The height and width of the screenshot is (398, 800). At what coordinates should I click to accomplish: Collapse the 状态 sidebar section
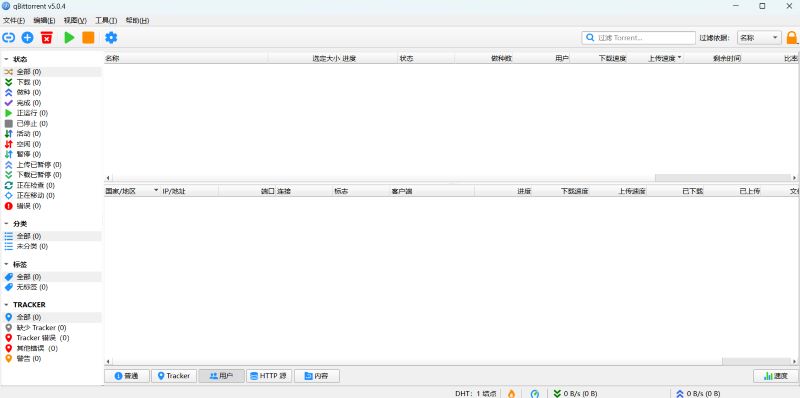coord(6,59)
